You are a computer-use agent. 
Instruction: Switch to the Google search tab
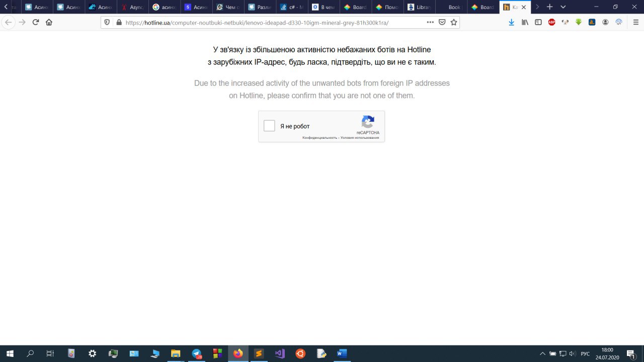165,7
